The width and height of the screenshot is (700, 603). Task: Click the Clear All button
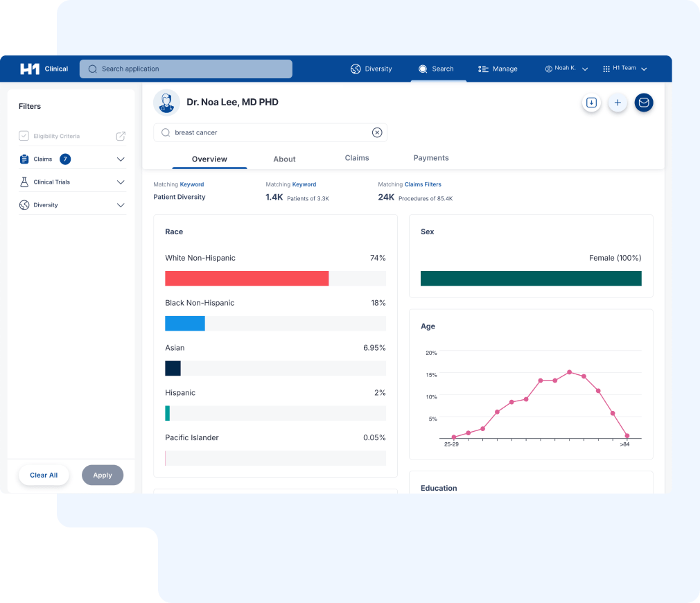[44, 475]
